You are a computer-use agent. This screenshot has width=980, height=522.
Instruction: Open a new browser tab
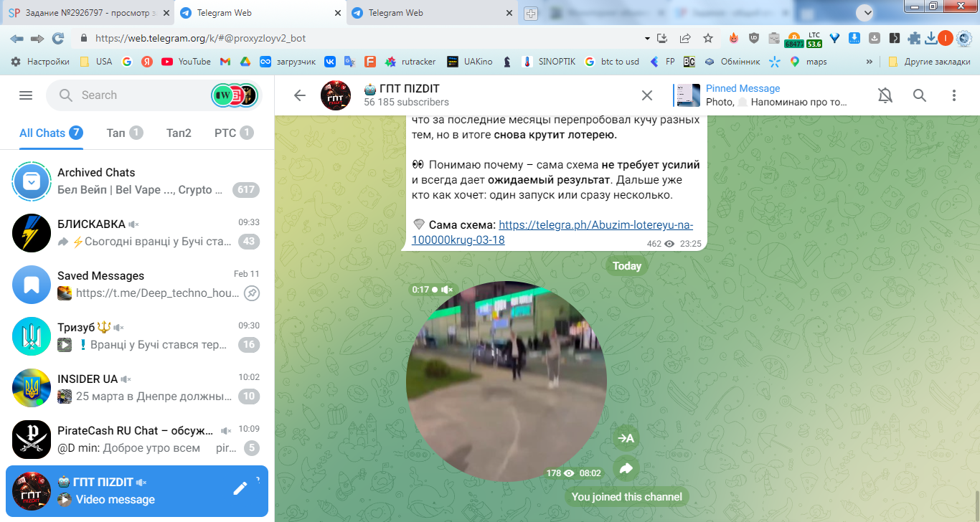[531, 13]
